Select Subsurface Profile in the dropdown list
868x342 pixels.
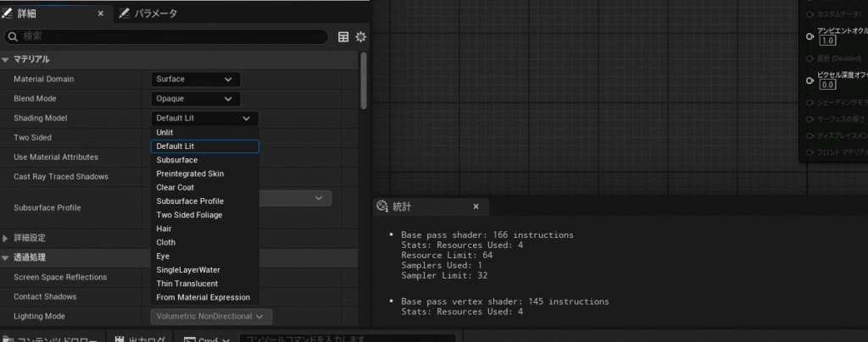205,201
